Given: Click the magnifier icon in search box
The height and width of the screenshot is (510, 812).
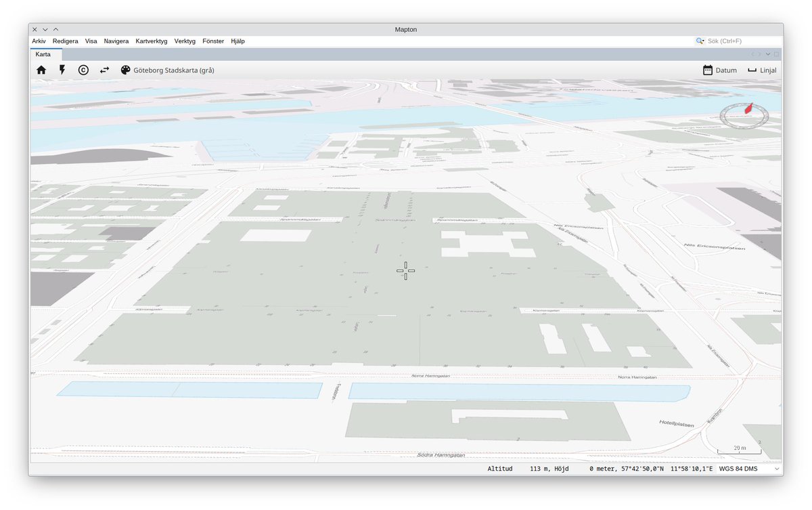Looking at the screenshot, I should pyautogui.click(x=700, y=41).
